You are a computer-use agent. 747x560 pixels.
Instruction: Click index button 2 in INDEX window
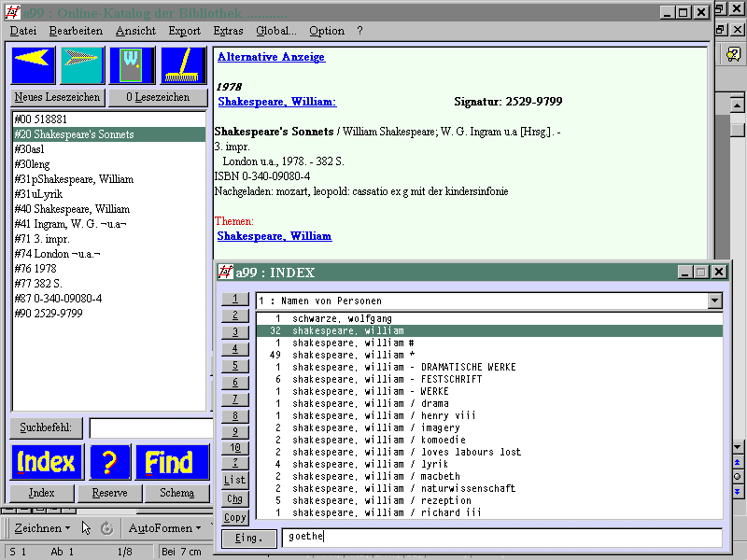click(235, 315)
